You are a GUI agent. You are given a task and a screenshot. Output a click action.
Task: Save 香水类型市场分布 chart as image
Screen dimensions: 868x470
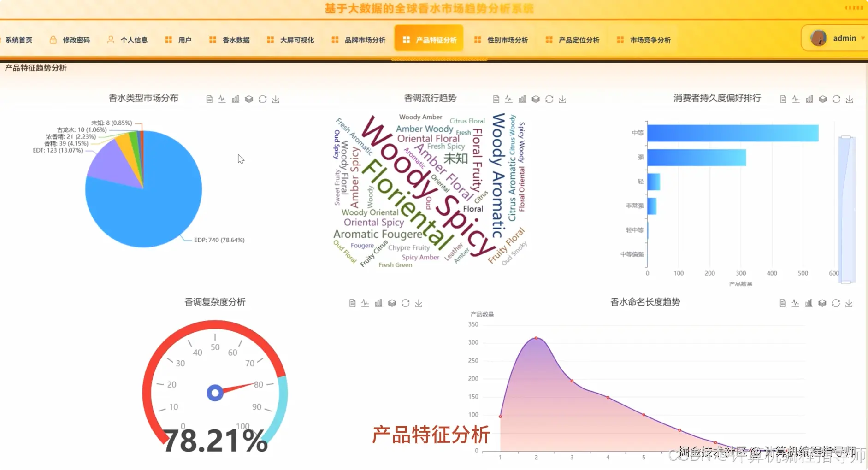click(276, 99)
